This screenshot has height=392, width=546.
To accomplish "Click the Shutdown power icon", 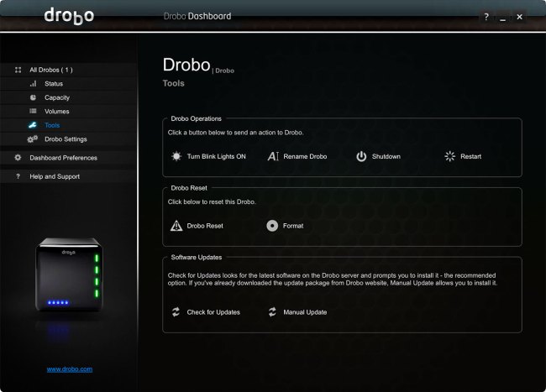I will (x=361, y=156).
